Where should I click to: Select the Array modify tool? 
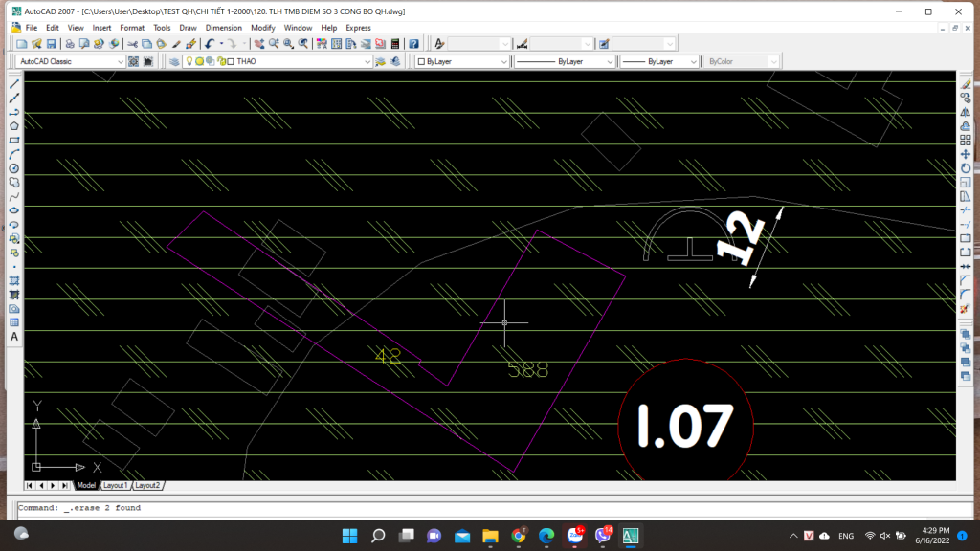966,140
